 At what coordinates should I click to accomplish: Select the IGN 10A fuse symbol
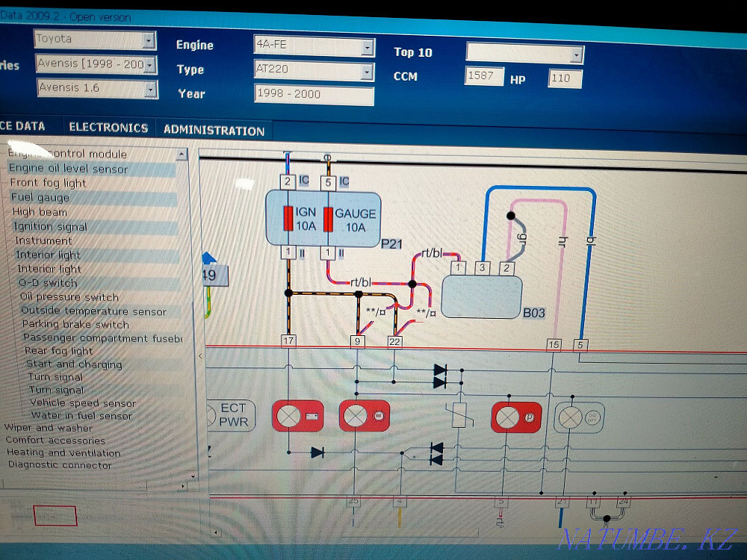[288, 219]
